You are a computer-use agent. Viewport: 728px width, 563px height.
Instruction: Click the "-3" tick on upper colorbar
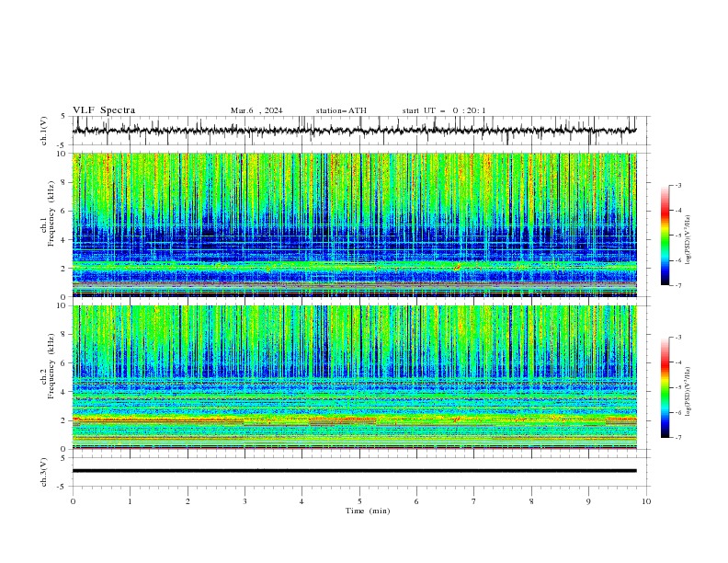click(x=677, y=185)
